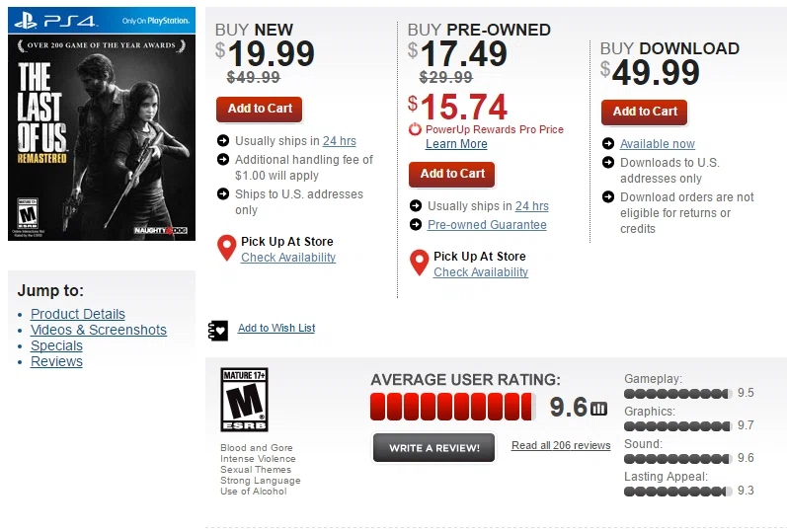
Task: Click the wish list notebook icon
Action: [x=218, y=331]
